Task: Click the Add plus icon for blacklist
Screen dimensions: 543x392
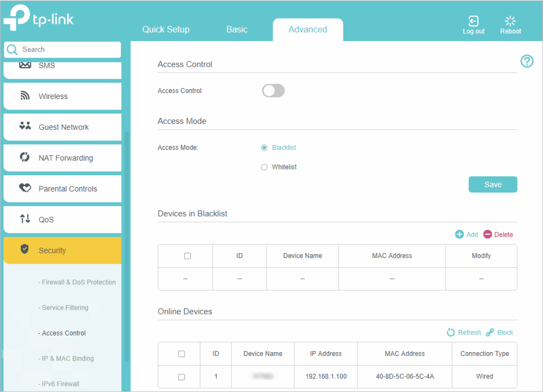Action: pos(459,234)
